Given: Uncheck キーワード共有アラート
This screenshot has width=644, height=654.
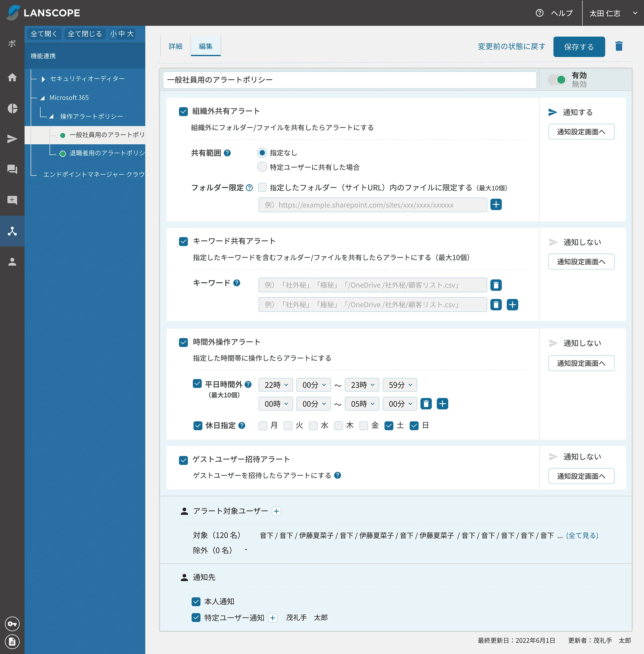Looking at the screenshot, I should (x=183, y=241).
